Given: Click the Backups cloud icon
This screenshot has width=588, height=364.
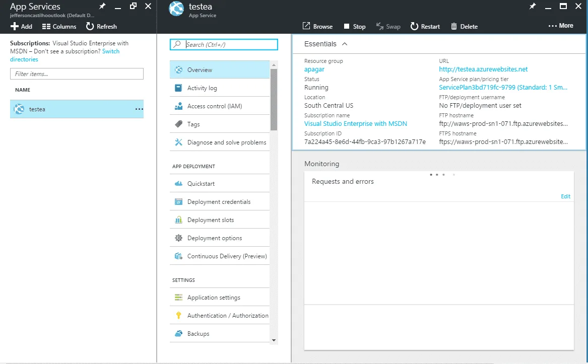Looking at the screenshot, I should [178, 333].
